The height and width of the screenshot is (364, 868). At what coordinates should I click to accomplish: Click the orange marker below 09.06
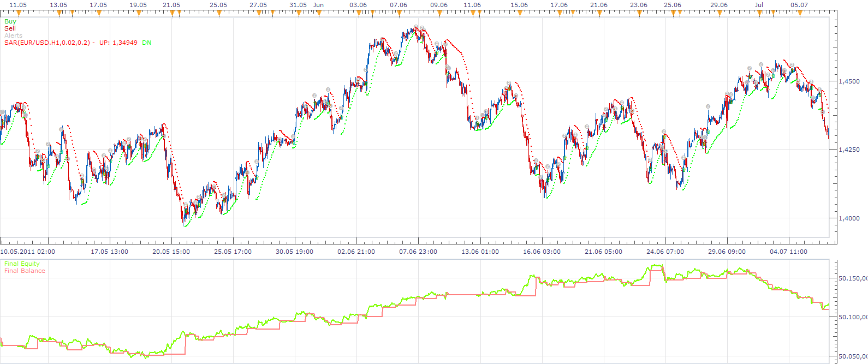pyautogui.click(x=439, y=13)
